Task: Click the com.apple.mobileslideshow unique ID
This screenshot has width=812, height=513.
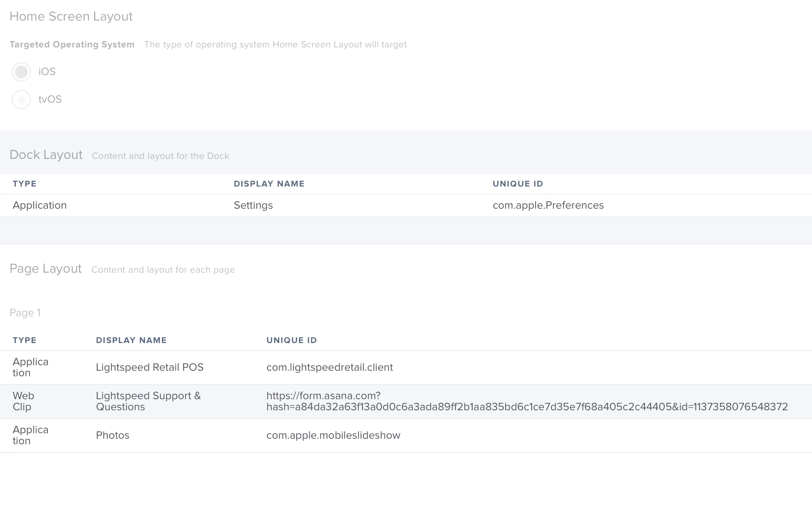Action: (x=333, y=436)
